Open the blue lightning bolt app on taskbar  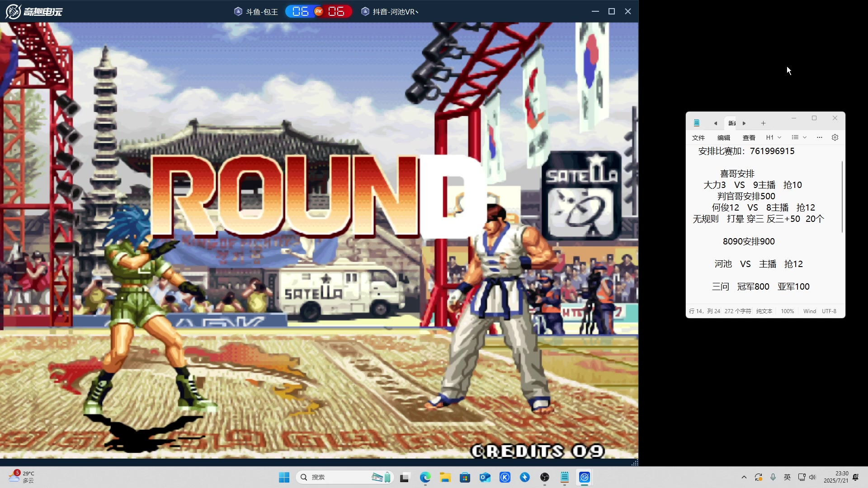[525, 477]
